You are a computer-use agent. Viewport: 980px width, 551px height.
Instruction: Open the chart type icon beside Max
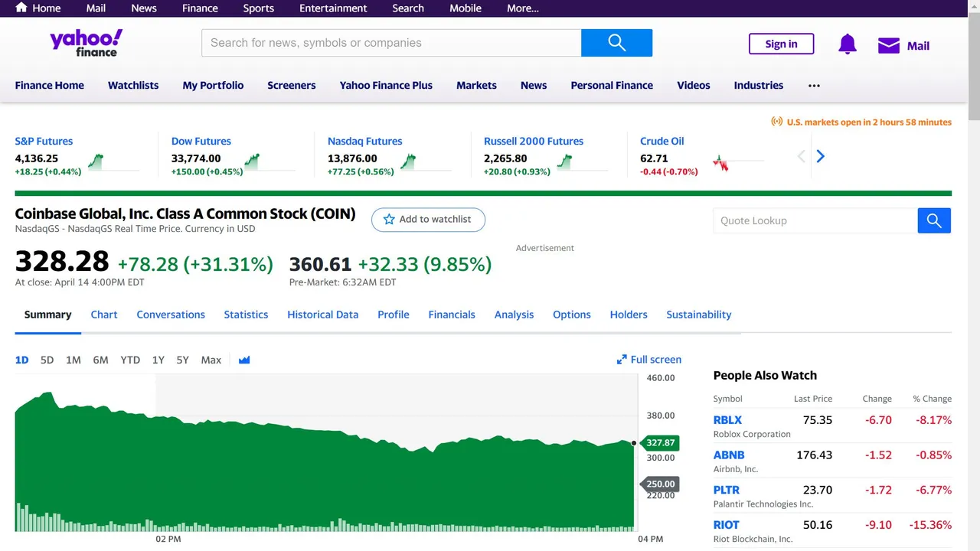coord(244,360)
